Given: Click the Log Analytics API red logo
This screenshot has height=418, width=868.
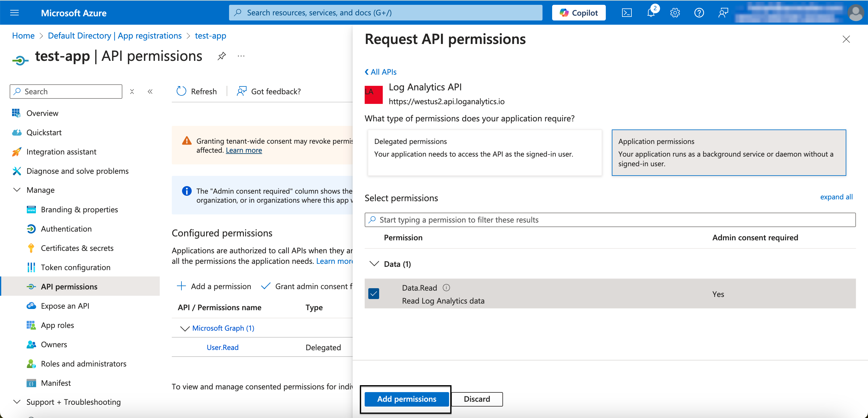Looking at the screenshot, I should click(374, 95).
